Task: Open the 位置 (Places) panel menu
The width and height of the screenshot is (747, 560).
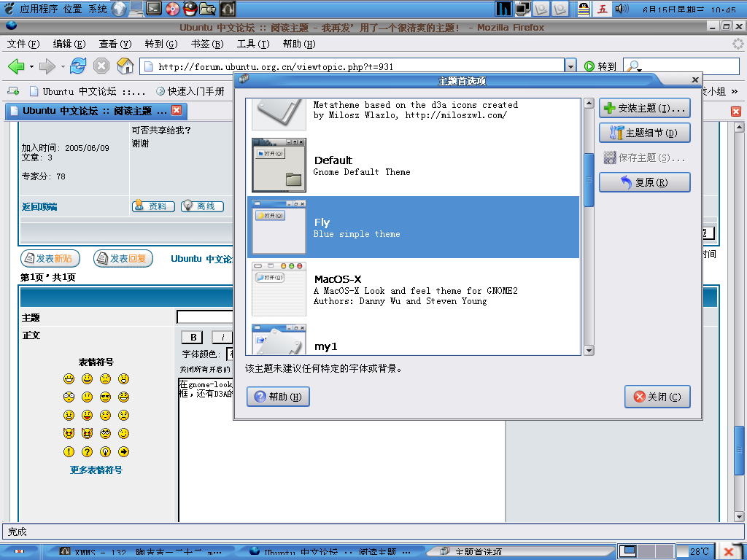Action: tap(72, 9)
